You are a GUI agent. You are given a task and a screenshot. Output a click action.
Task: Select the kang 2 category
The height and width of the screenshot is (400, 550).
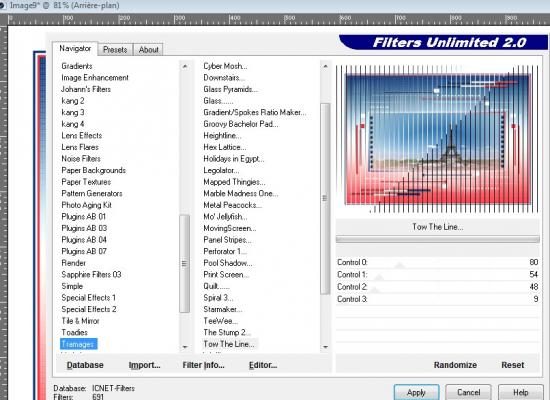pyautogui.click(x=73, y=101)
